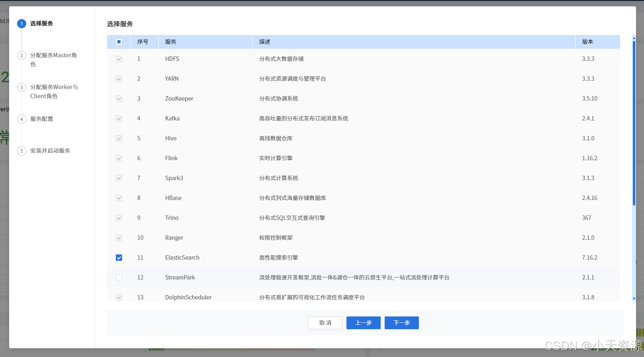Click the 选择服务 step label in sidebar
This screenshot has width=644, height=357.
pos(42,23)
